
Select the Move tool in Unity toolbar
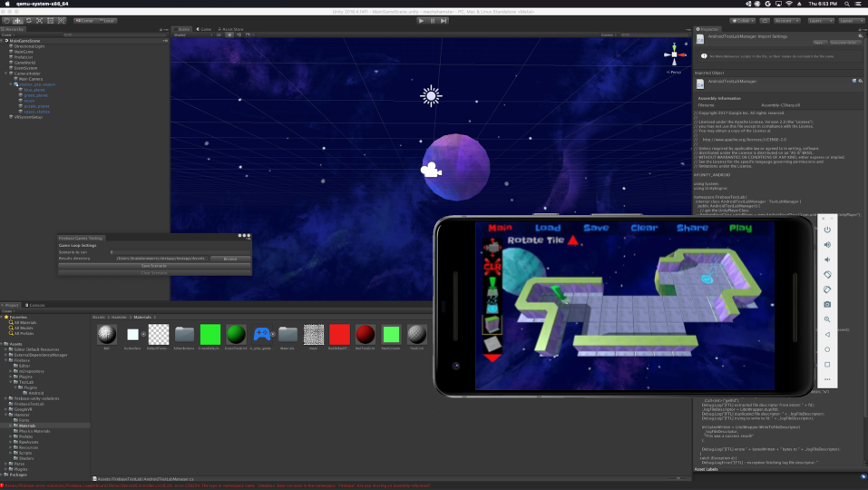coord(17,20)
